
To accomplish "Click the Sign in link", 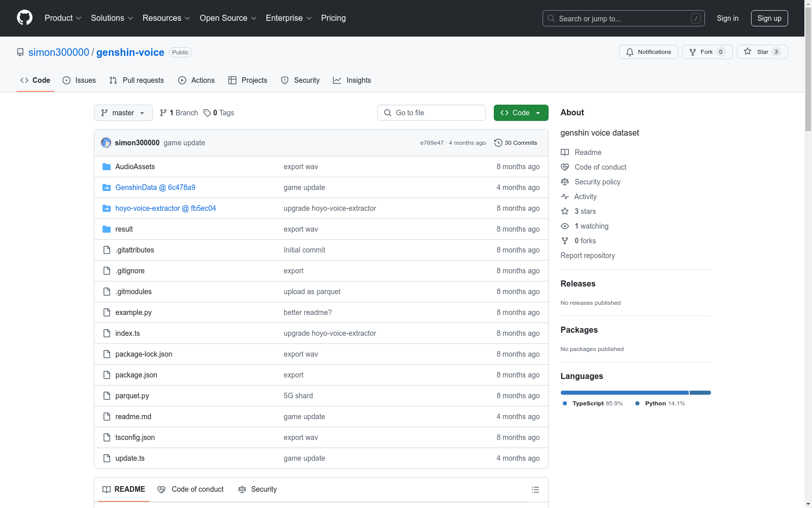I will [x=728, y=18].
